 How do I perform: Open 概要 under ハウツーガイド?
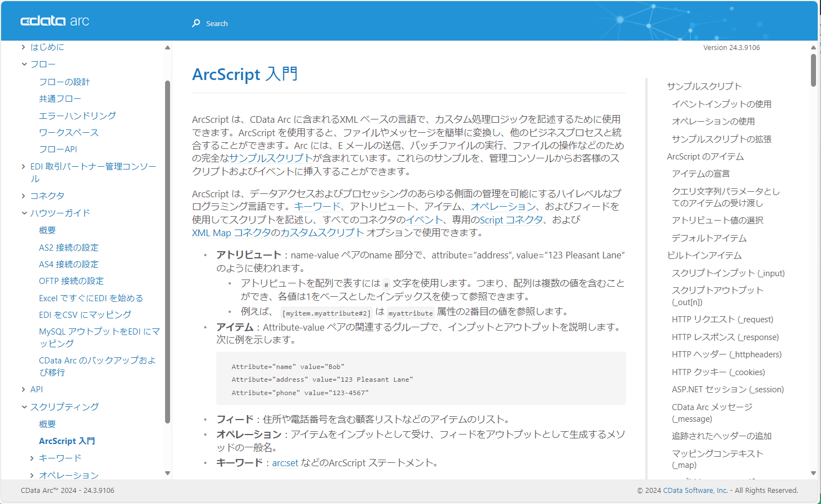(47, 230)
